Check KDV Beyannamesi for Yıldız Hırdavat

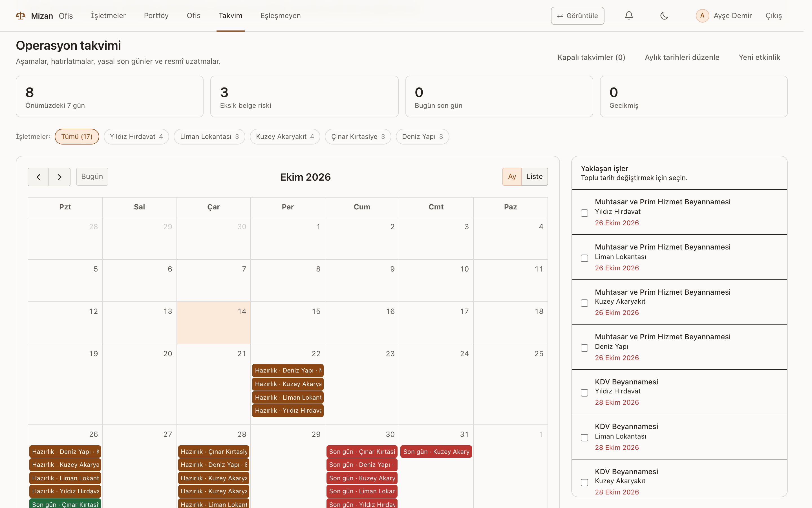click(x=584, y=393)
